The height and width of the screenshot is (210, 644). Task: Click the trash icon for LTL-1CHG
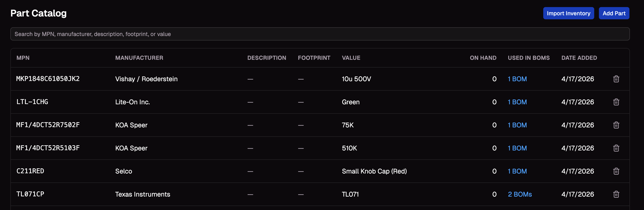pyautogui.click(x=616, y=102)
